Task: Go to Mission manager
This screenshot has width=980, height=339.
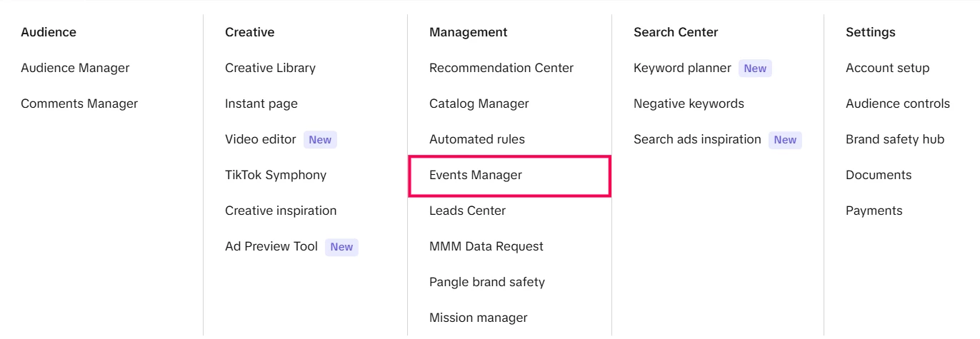Action: click(x=478, y=318)
